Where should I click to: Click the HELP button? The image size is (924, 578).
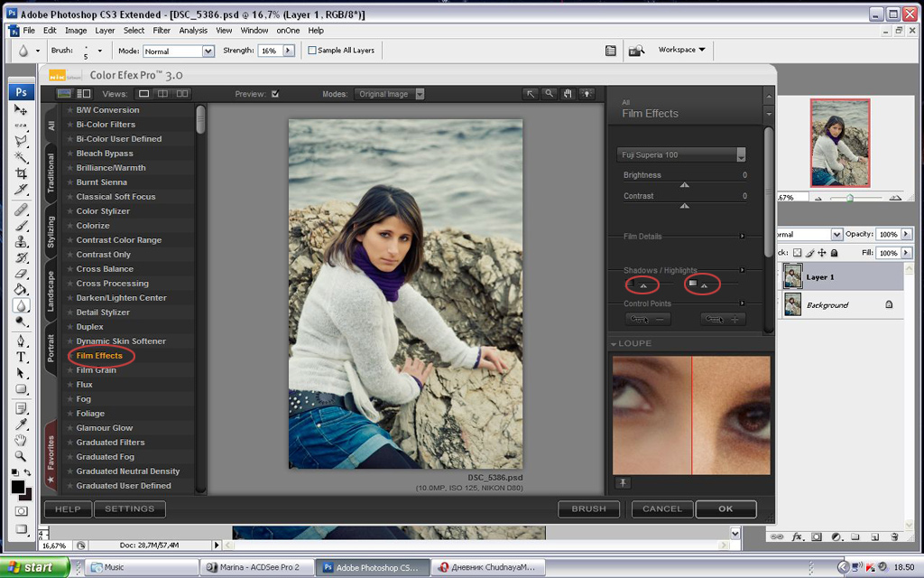click(68, 509)
